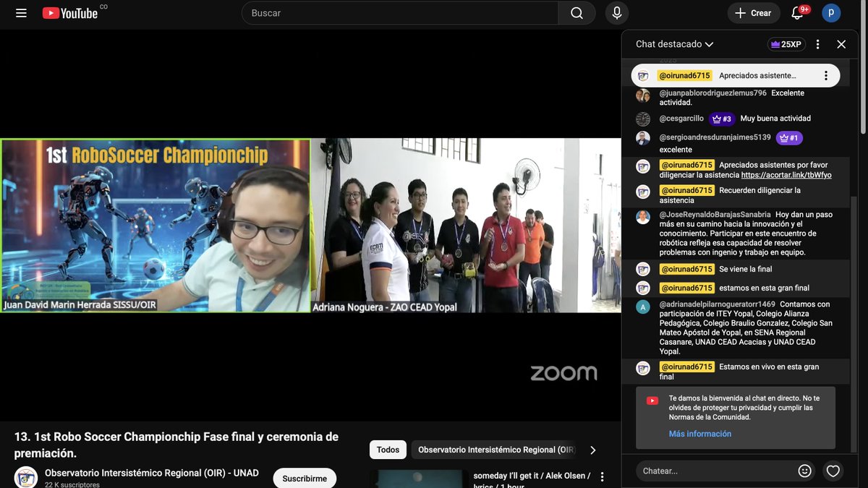
Task: Show more filter chips with arrow
Action: [593, 450]
